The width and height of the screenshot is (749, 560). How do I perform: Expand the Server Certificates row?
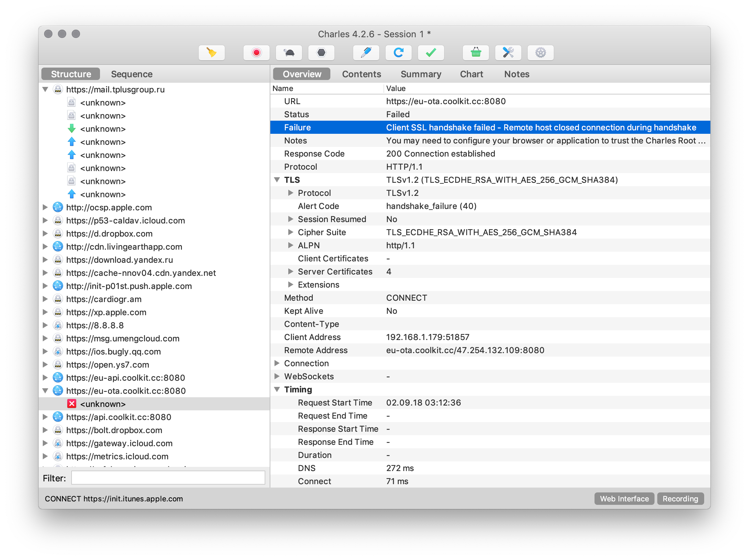(x=291, y=271)
